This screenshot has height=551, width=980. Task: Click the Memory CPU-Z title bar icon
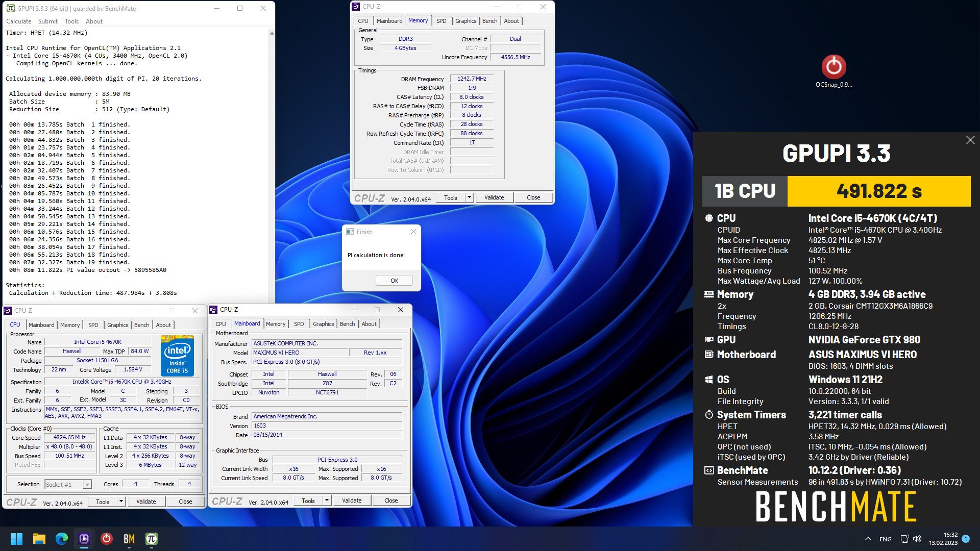point(356,7)
